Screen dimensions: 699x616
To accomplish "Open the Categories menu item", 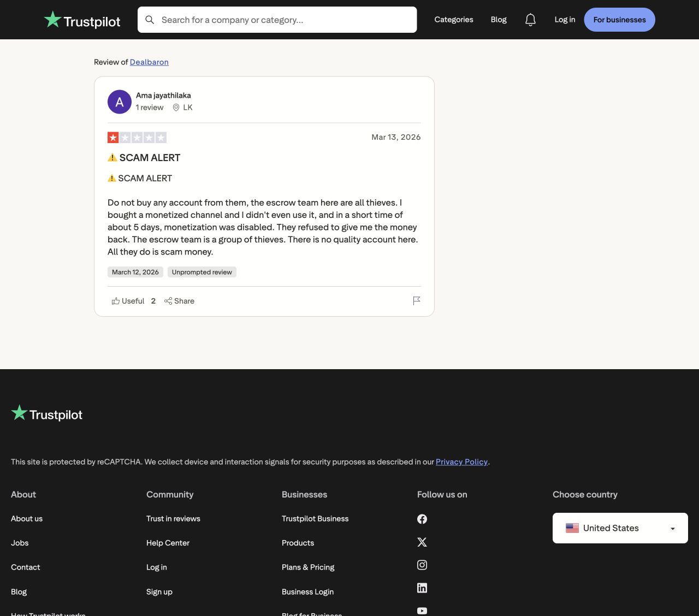I will pos(454,20).
